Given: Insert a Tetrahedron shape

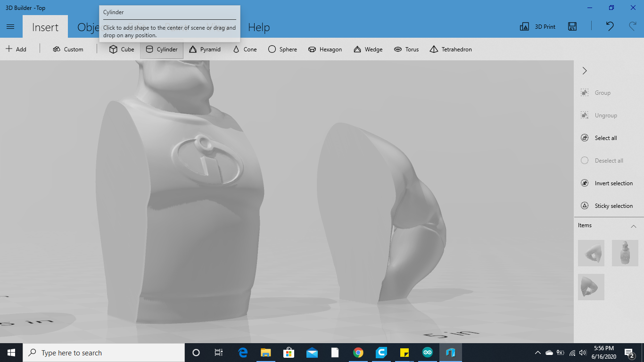Looking at the screenshot, I should [x=451, y=49].
